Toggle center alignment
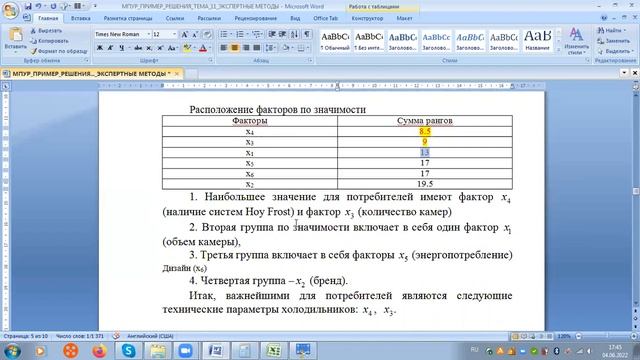The width and height of the screenshot is (640, 360). 234,48
